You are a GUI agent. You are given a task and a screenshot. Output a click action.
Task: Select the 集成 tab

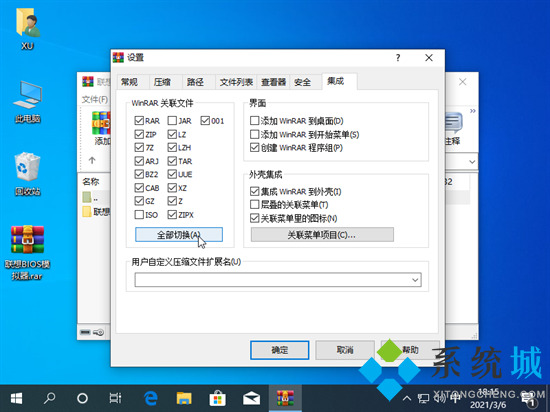coord(339,81)
